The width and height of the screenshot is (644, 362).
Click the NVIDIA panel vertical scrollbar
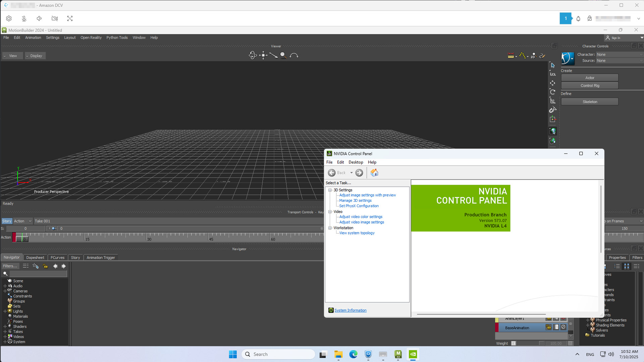[x=601, y=219]
